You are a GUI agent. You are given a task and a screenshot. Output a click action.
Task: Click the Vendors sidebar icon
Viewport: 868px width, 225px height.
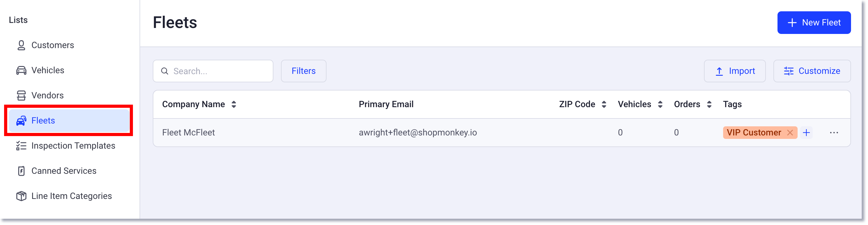tap(21, 95)
